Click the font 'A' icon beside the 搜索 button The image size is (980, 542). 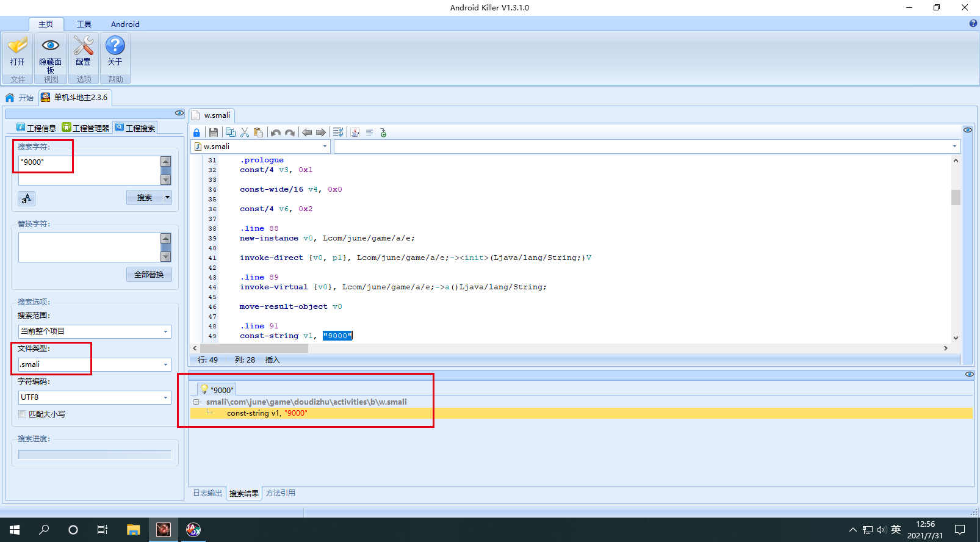point(26,198)
